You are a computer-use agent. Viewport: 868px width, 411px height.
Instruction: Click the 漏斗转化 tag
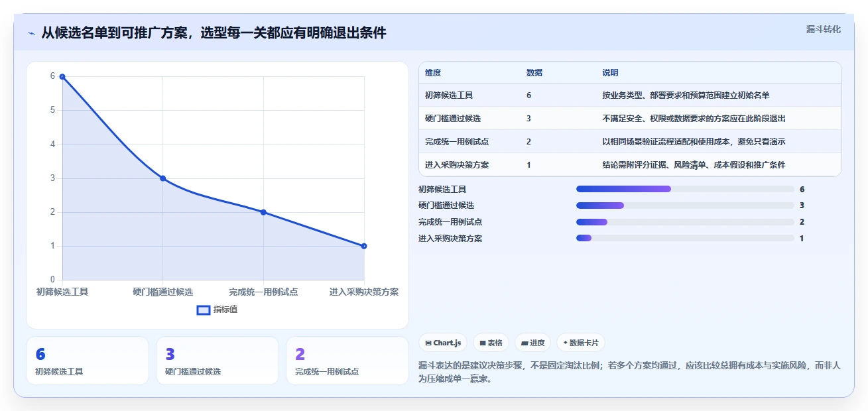(x=824, y=29)
